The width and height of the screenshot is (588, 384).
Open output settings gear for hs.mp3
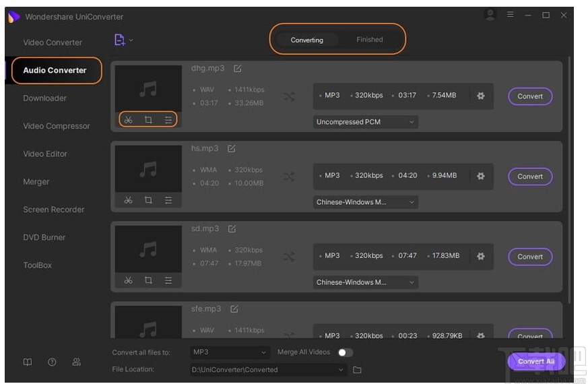pos(481,176)
